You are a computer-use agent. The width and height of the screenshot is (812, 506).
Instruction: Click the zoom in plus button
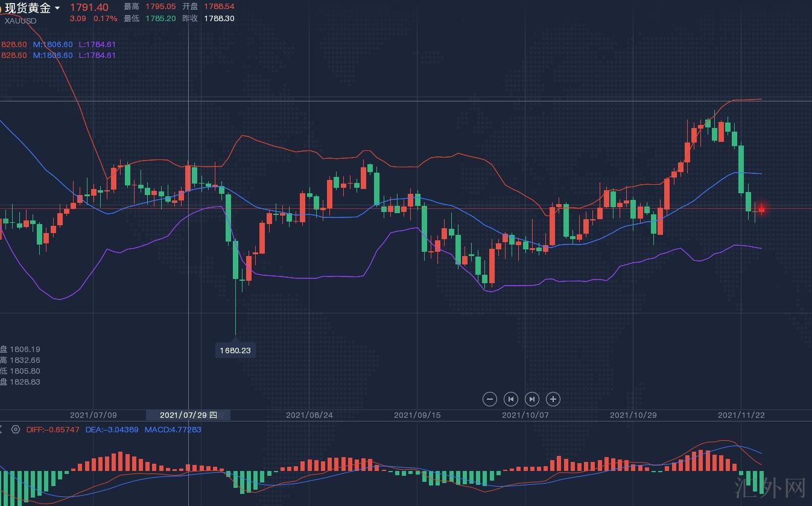coord(553,399)
